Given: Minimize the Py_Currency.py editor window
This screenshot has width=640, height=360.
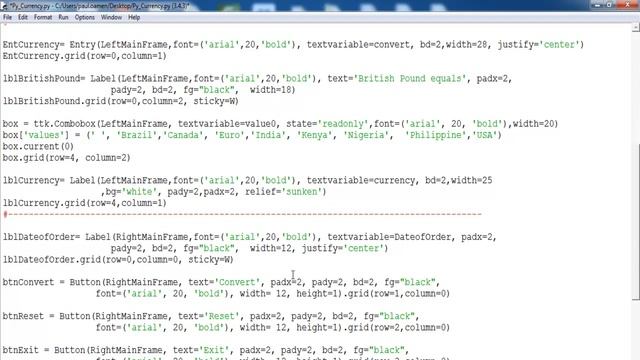Looking at the screenshot, I should point(597,4).
